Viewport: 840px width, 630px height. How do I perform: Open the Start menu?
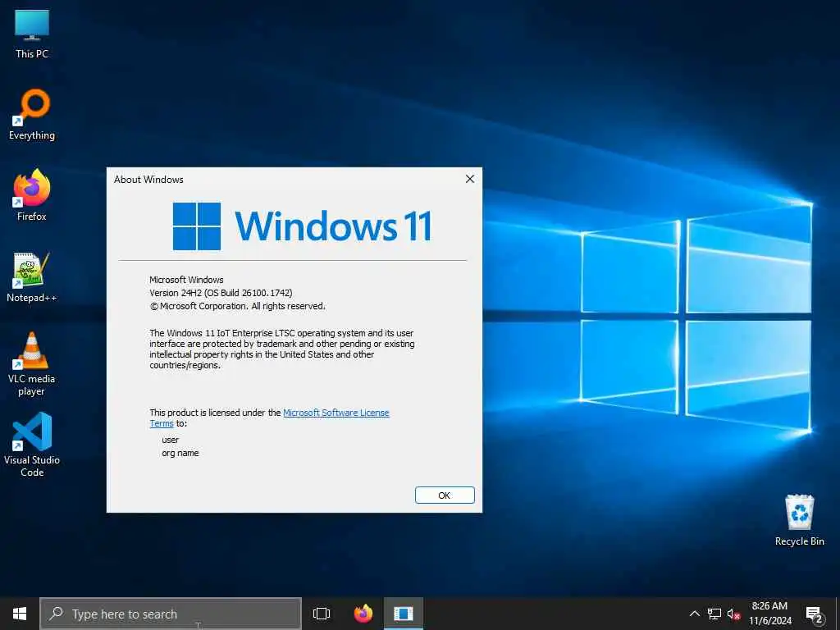point(20,614)
